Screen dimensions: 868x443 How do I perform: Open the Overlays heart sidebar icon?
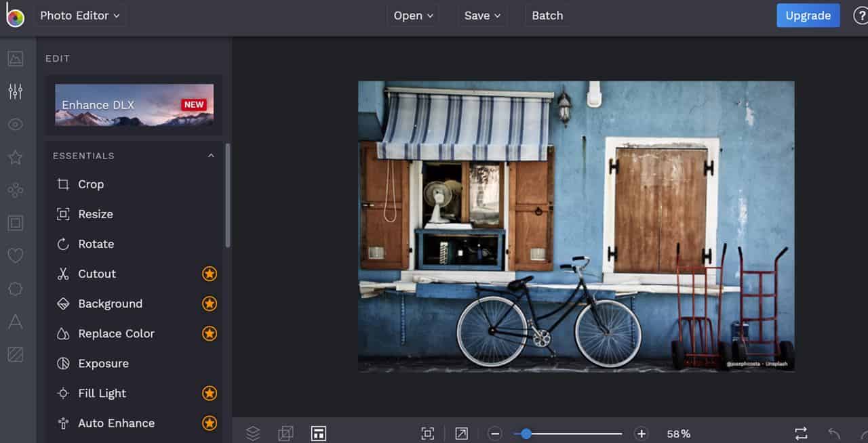(x=16, y=256)
